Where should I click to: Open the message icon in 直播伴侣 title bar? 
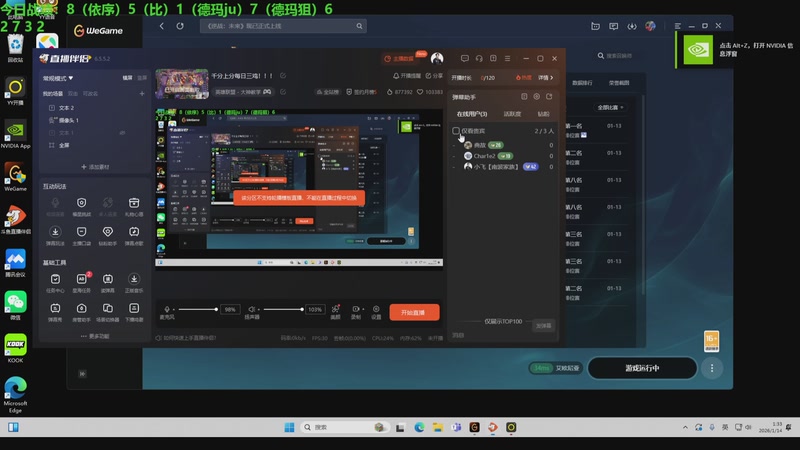[x=464, y=58]
